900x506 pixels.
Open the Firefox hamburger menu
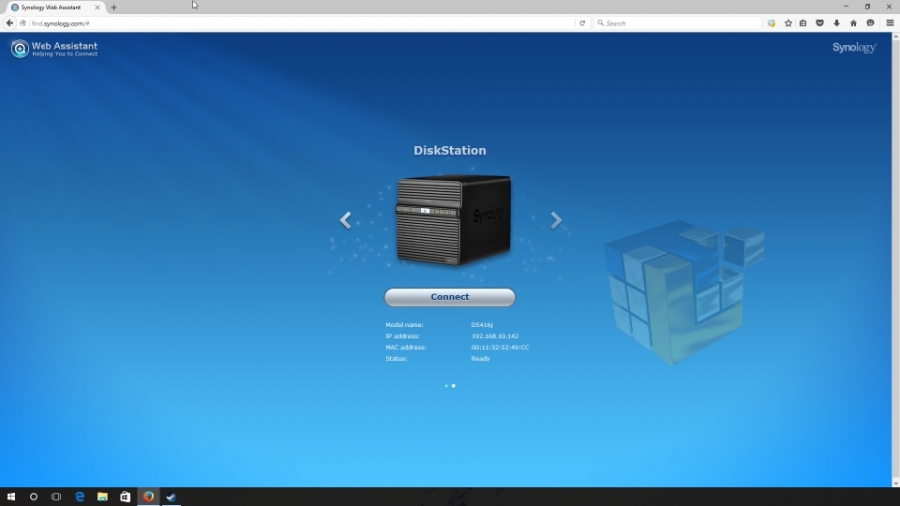point(890,24)
